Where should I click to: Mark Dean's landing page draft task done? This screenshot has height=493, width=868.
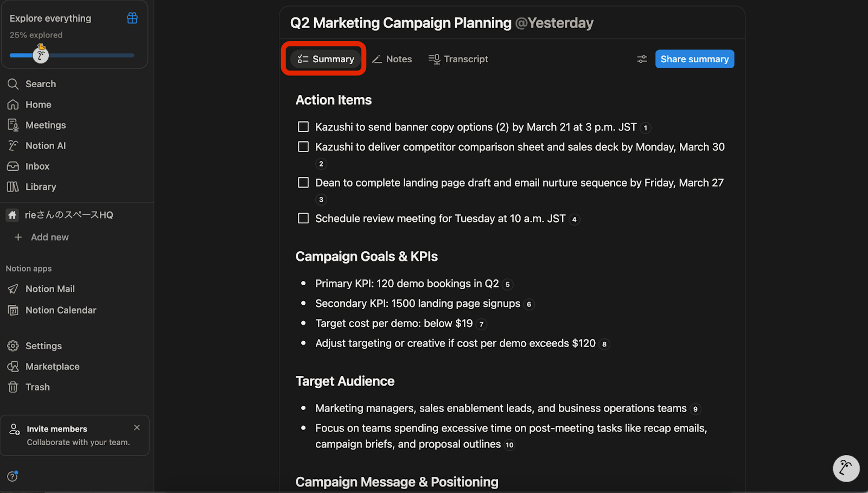303,183
